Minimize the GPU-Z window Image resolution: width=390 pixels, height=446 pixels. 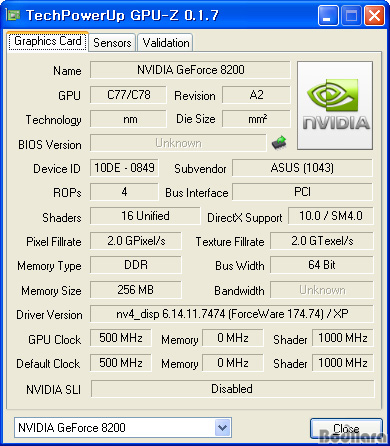327,16
